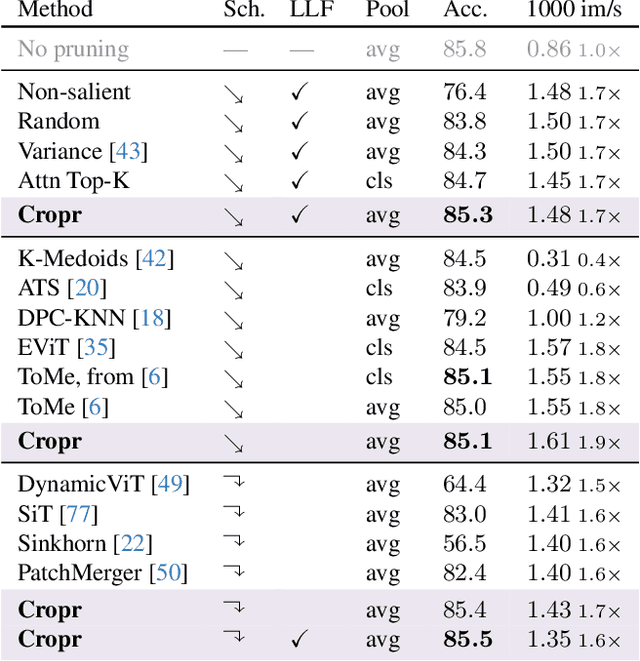Click the Acc. column header
Viewport: 640px width, 661px height.
pyautogui.click(x=465, y=11)
